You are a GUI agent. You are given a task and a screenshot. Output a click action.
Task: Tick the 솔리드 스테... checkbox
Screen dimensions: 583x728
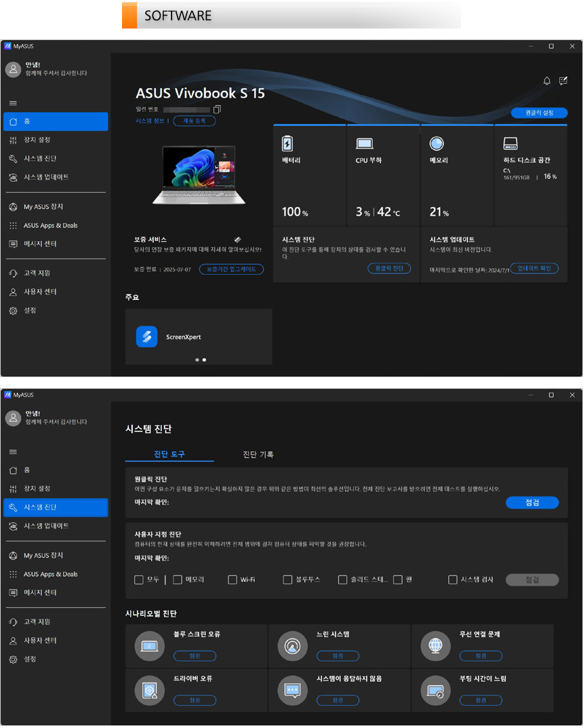point(343,580)
